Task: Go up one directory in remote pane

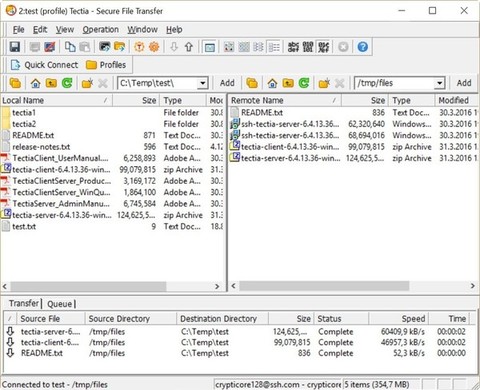Action: point(288,83)
